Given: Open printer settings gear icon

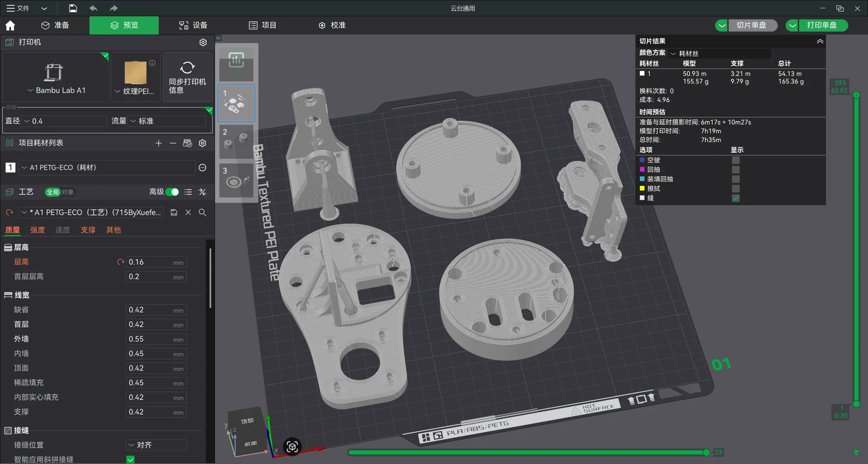Looking at the screenshot, I should [203, 42].
